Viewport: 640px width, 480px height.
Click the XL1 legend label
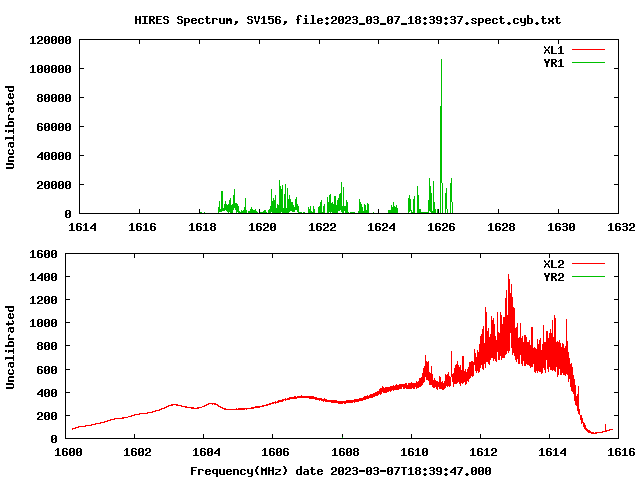click(553, 50)
